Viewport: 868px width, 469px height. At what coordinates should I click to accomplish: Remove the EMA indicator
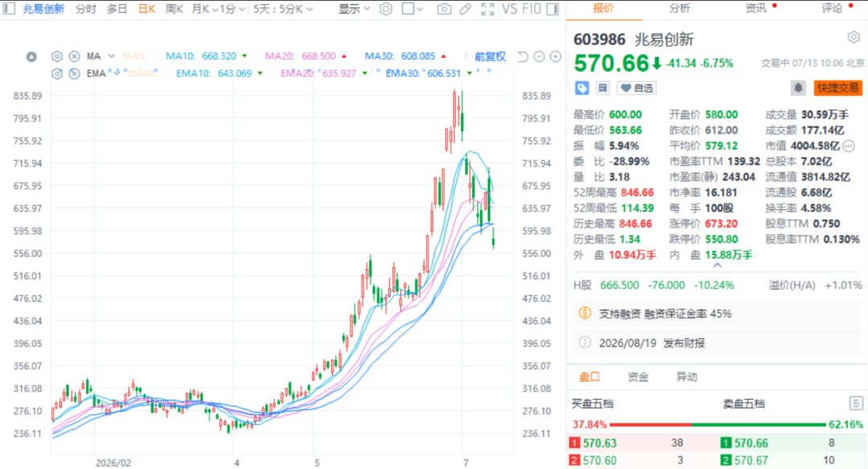(x=74, y=73)
